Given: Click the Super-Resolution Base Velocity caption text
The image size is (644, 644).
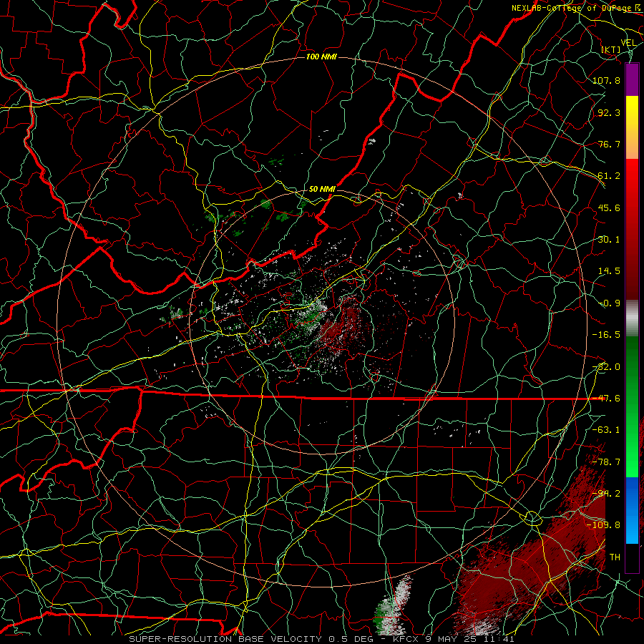Looking at the screenshot, I should pos(322,639).
